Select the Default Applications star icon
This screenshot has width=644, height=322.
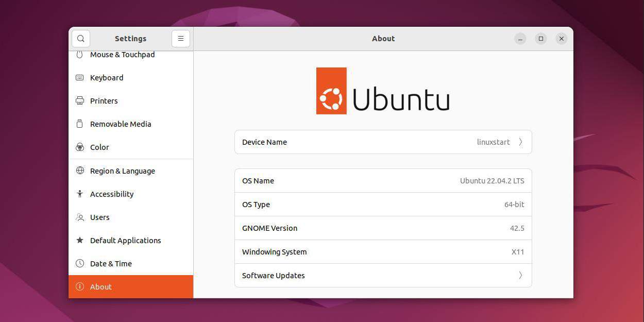tap(80, 241)
